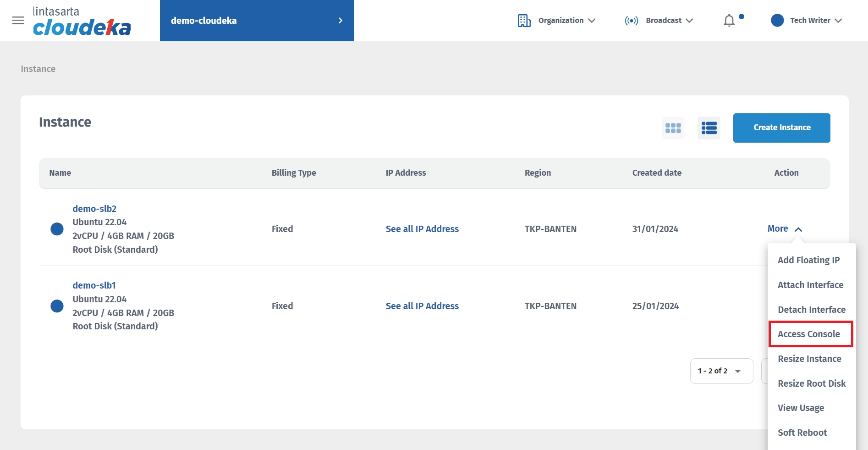The width and height of the screenshot is (868, 450).
Task: Click demo-slb1 status indicator dot
Action: click(57, 306)
